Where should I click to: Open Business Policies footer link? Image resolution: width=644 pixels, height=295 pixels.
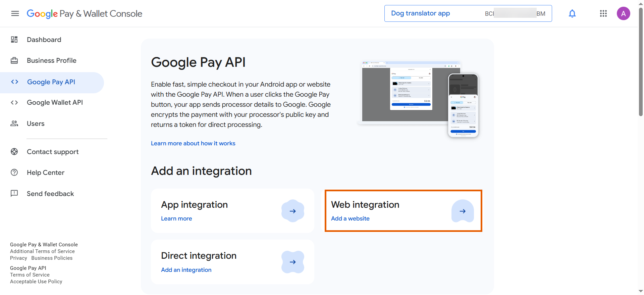point(52,258)
